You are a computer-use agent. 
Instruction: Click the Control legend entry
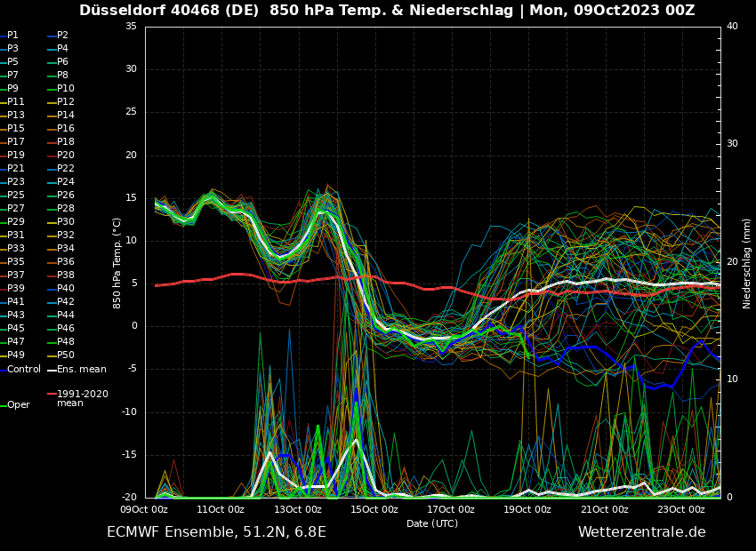(x=24, y=369)
